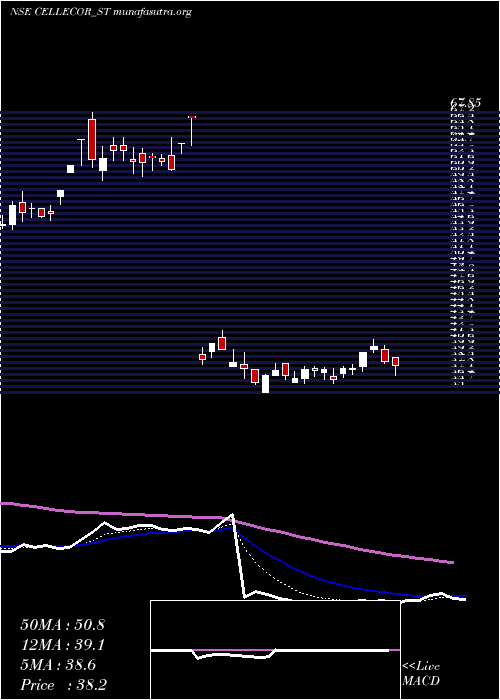This screenshot has height=700, width=500.
Task: Click the Price : 38.2 label
Action: click(x=64, y=685)
